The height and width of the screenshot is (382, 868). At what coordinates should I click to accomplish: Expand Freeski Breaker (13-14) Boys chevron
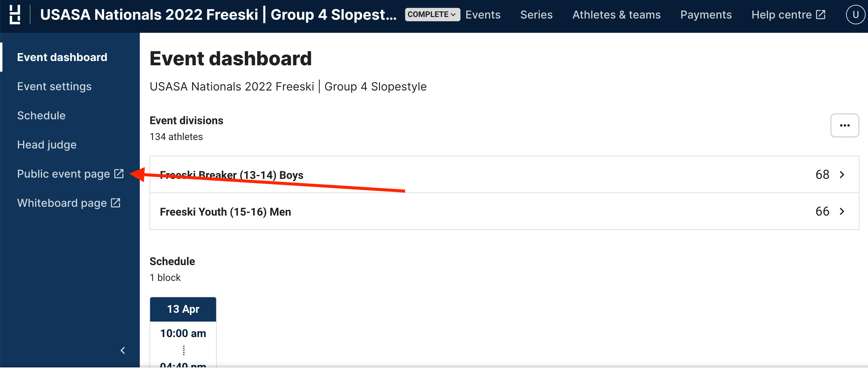(841, 175)
